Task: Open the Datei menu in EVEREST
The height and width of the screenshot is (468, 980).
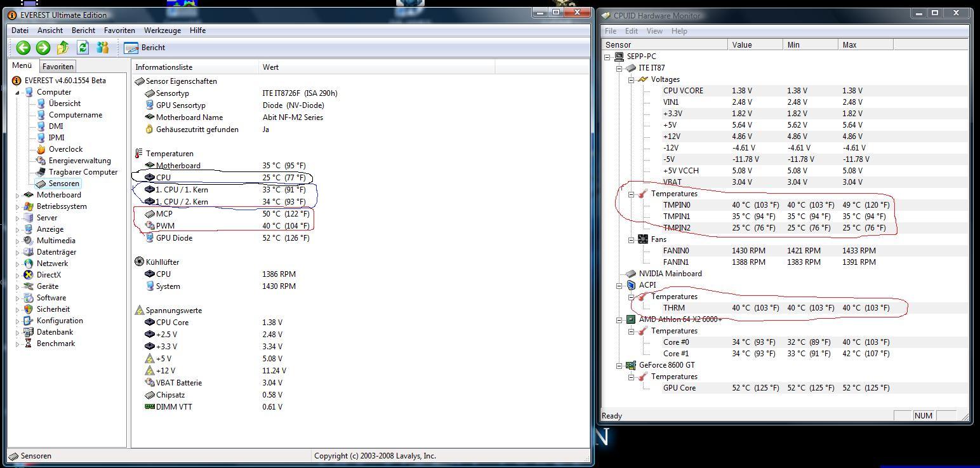Action: 20,30
